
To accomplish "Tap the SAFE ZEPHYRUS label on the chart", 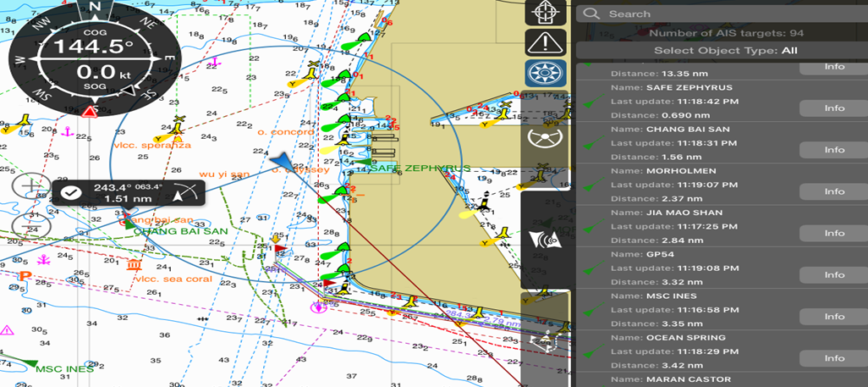I will pos(420,168).
